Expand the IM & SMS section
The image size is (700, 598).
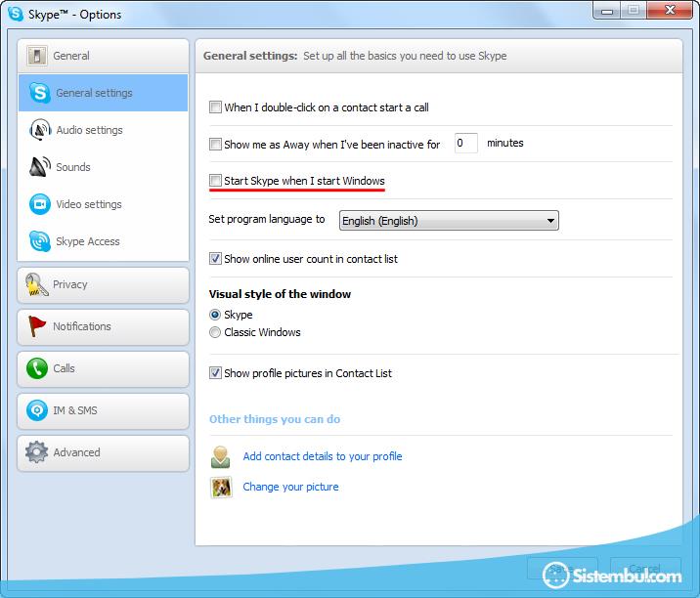[103, 410]
